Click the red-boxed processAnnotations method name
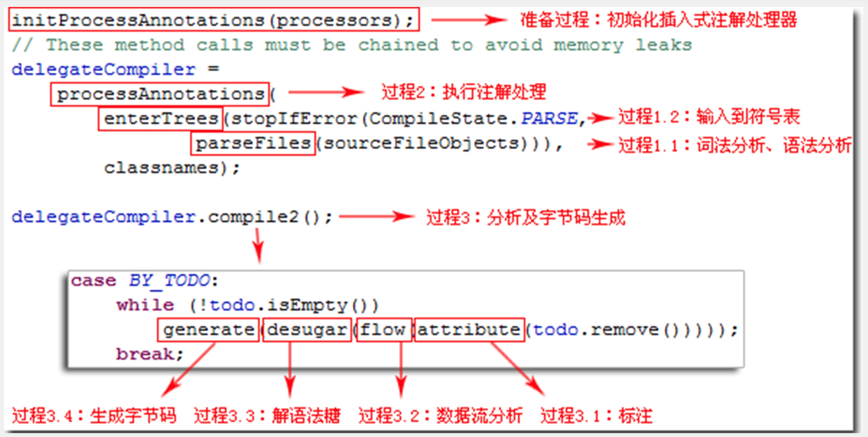Image resolution: width=868 pixels, height=437 pixels. click(160, 94)
